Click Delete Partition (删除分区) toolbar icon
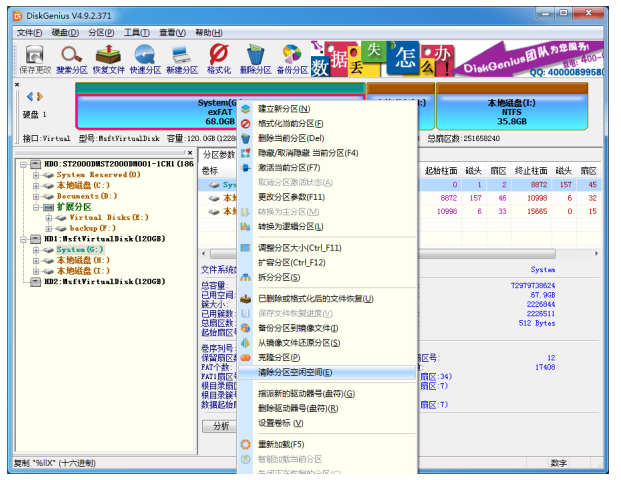The height and width of the screenshot is (480, 621). 255,59
